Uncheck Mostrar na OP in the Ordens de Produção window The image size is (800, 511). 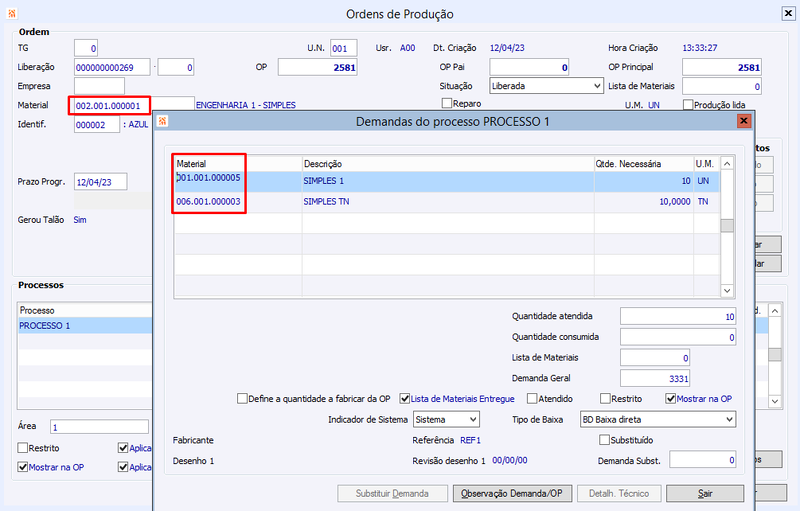pos(22,467)
